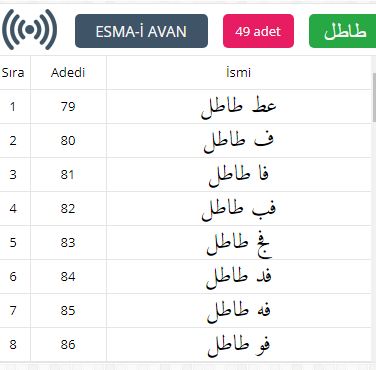Select row 1 Arabic name cell
The image size is (376, 370).
click(239, 107)
